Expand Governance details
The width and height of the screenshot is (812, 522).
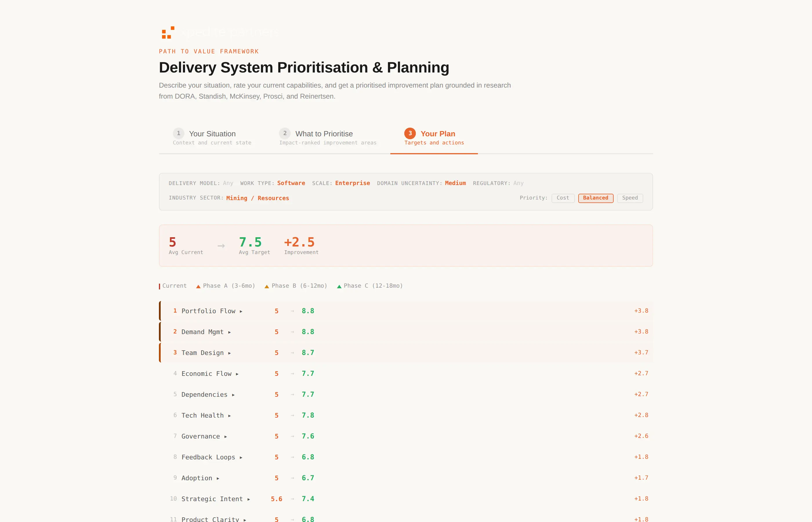tap(226, 436)
